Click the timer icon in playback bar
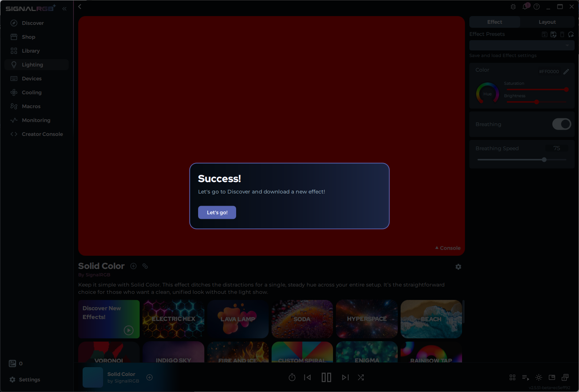Screen dimensions: 579x392 292,377
